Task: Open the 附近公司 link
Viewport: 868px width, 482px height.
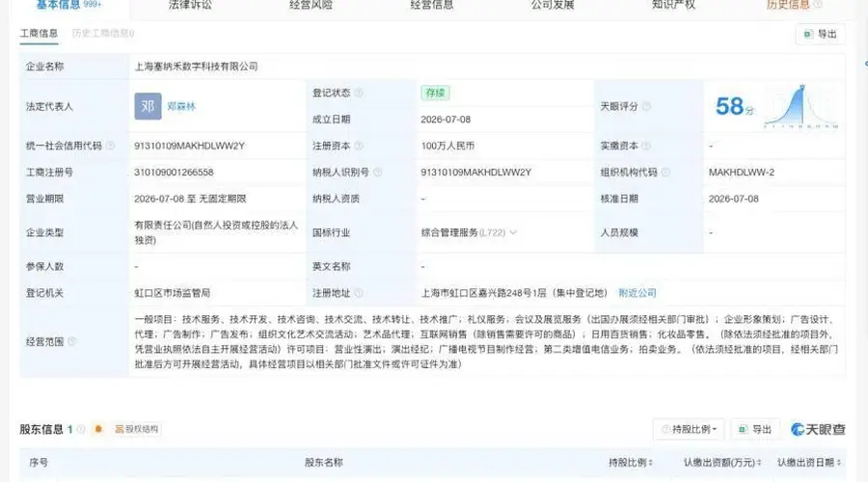Action: coord(637,293)
